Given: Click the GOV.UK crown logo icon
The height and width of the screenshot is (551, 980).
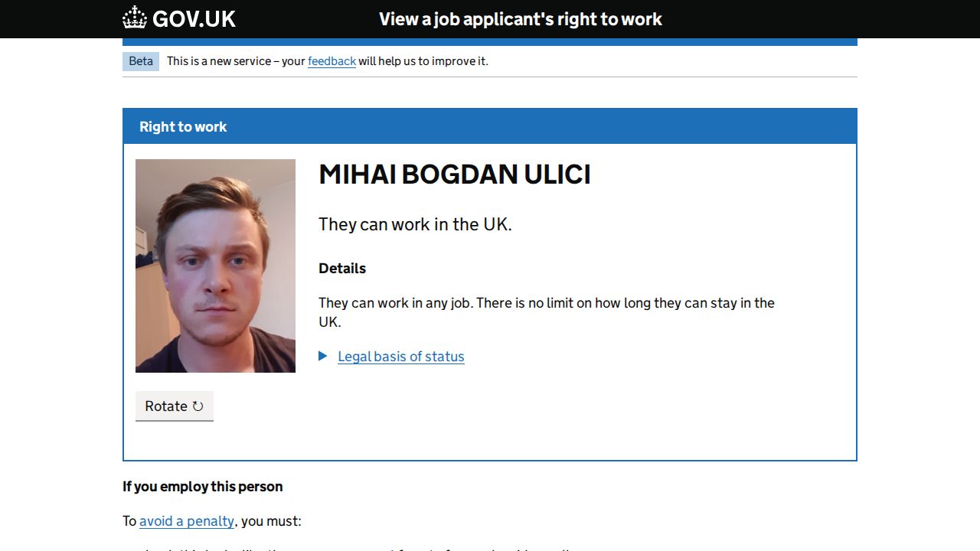Looking at the screenshot, I should (135, 18).
